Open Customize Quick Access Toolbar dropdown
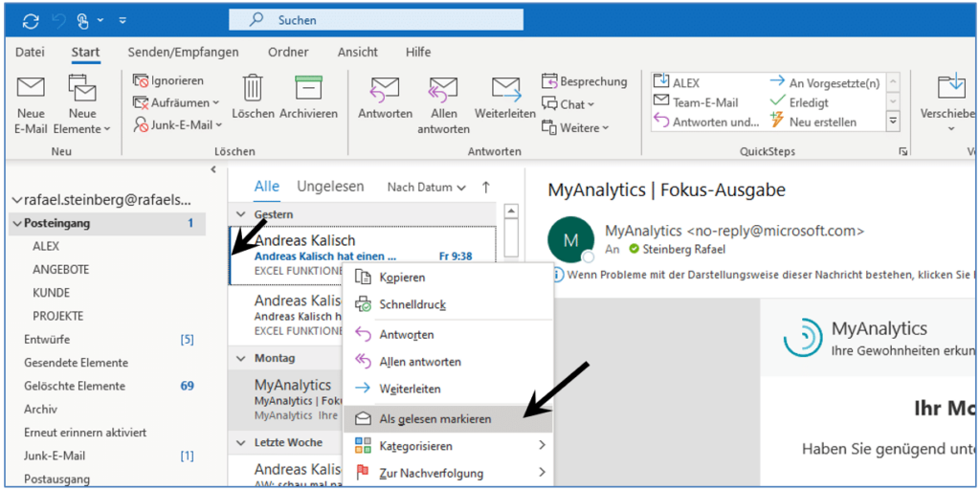 pyautogui.click(x=122, y=21)
